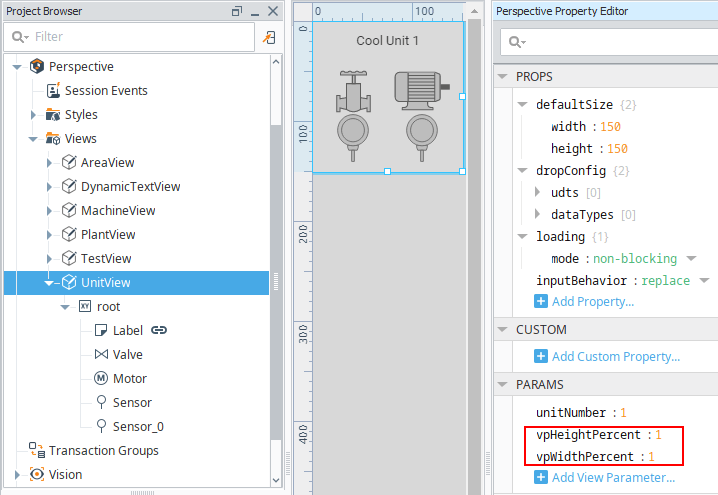This screenshot has width=718, height=495.
Task: Collapse the PROPS section
Action: pos(502,76)
